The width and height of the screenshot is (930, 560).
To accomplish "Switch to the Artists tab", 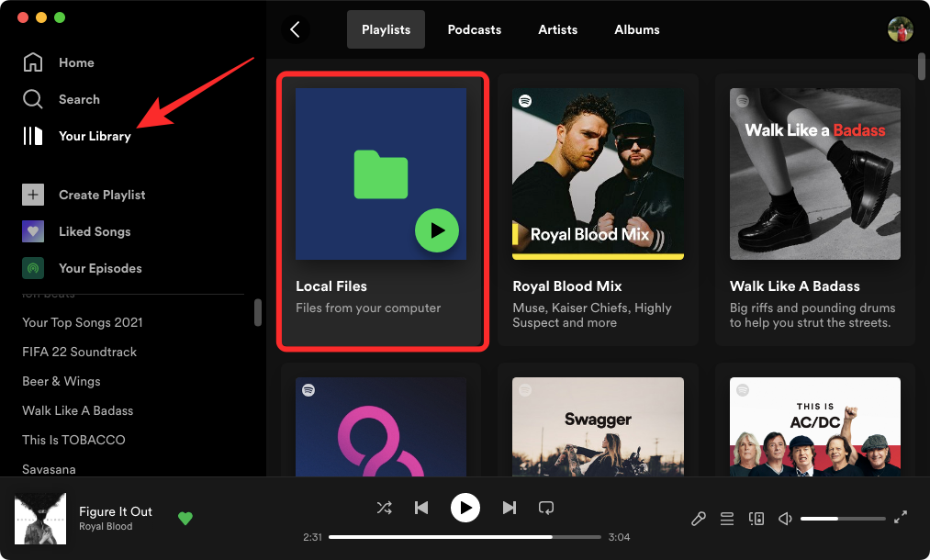I will pos(557,29).
